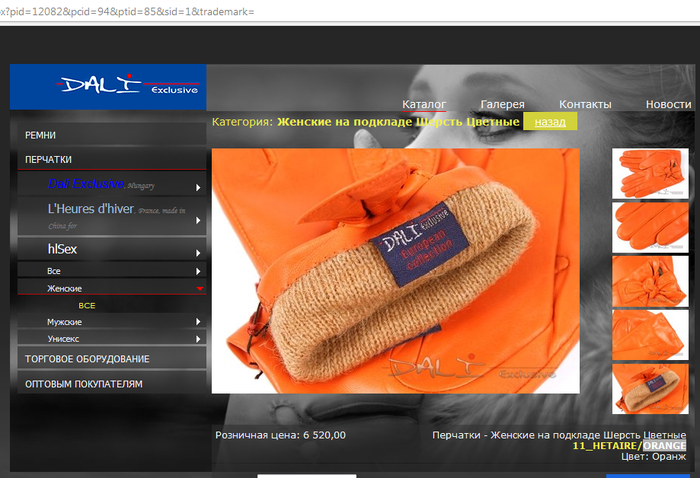The height and width of the screenshot is (478, 700).
Task: Select ВСЕ under Женские
Action: coord(87,305)
